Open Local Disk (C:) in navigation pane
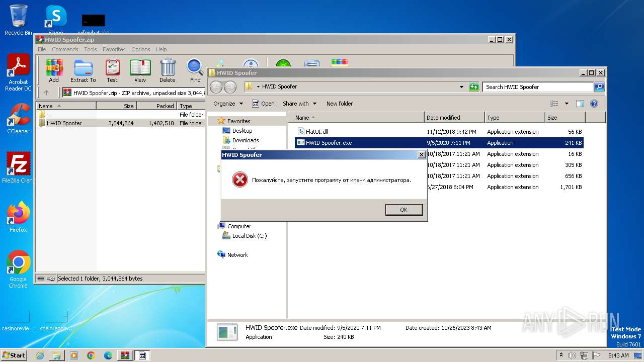The image size is (644, 362). (x=250, y=236)
